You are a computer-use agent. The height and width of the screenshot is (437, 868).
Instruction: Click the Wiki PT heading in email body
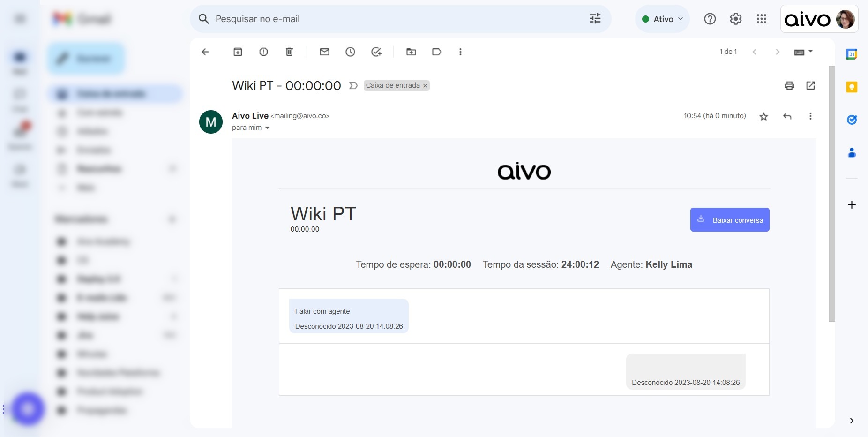(x=323, y=214)
